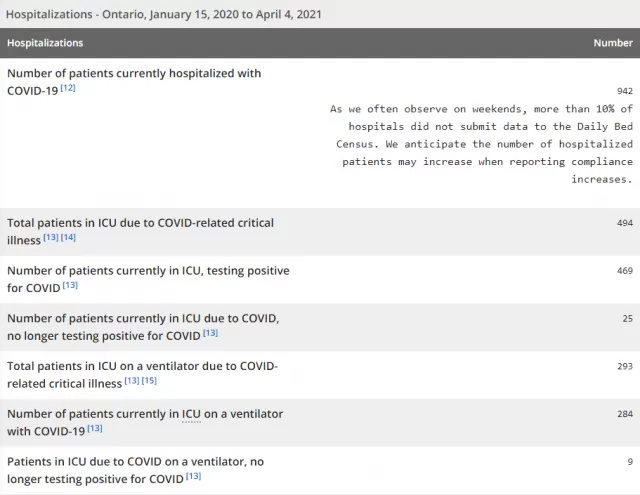Open footnote [13] in 'related critical illness' ventilator row
This screenshot has width=640, height=495.
coord(132,380)
